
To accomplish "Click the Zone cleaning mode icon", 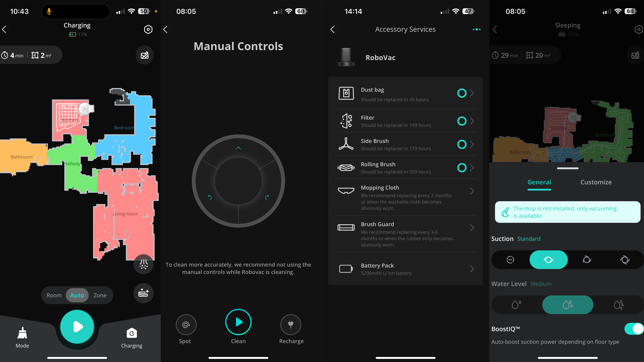I will click(x=100, y=295).
